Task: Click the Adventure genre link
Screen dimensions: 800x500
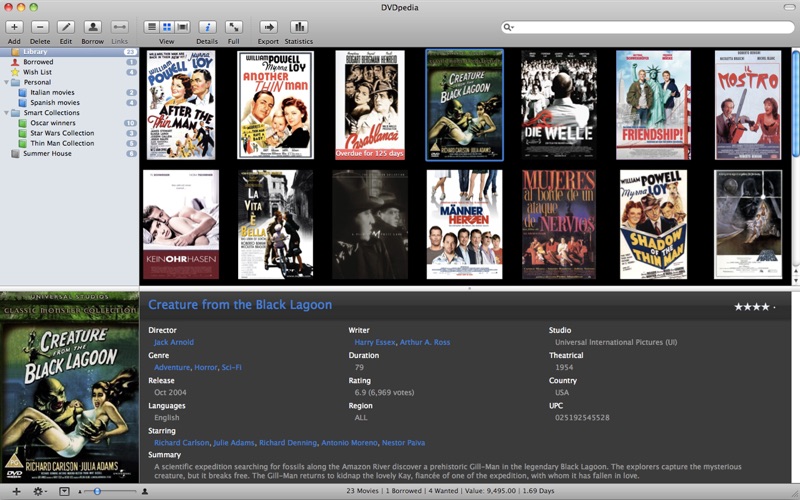Action: pos(172,367)
